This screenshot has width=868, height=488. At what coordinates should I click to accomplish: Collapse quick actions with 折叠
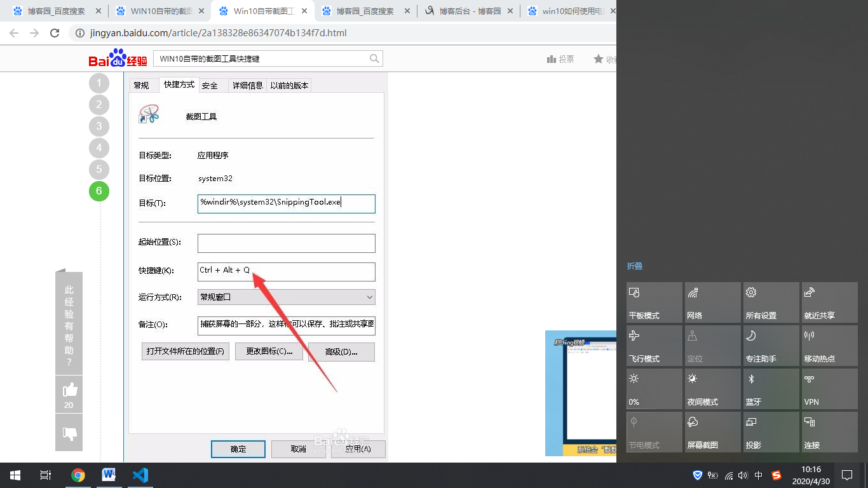click(x=635, y=266)
